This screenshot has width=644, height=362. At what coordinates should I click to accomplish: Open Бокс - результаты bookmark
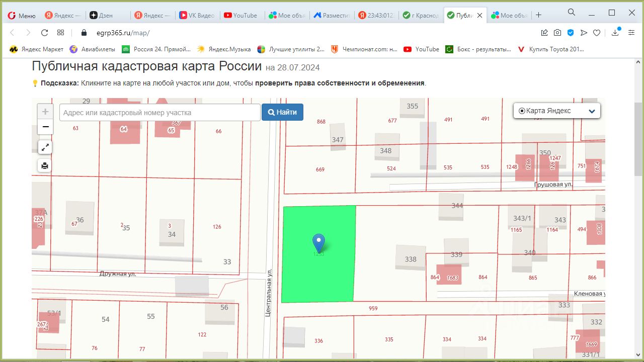[478, 49]
